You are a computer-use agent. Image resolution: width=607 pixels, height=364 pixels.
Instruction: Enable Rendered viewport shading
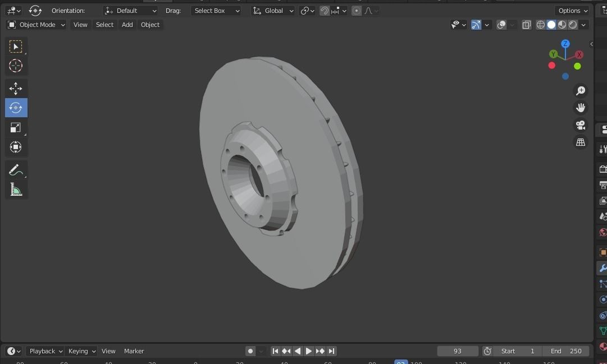[573, 25]
